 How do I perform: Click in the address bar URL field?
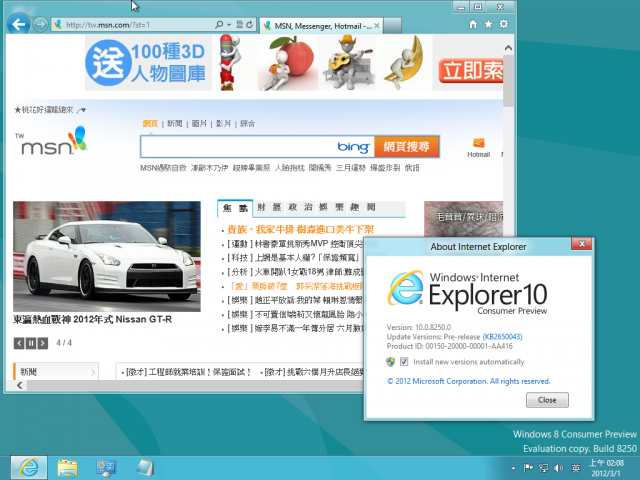139,24
